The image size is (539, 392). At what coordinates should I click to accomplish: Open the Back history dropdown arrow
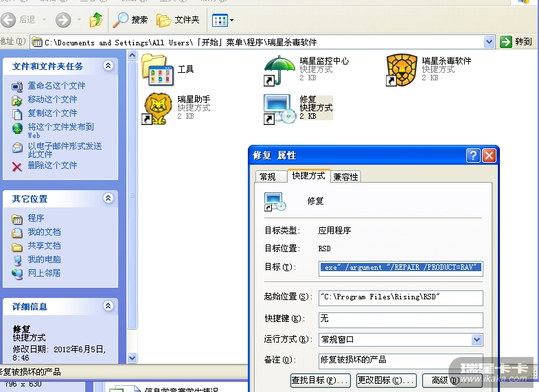point(44,20)
